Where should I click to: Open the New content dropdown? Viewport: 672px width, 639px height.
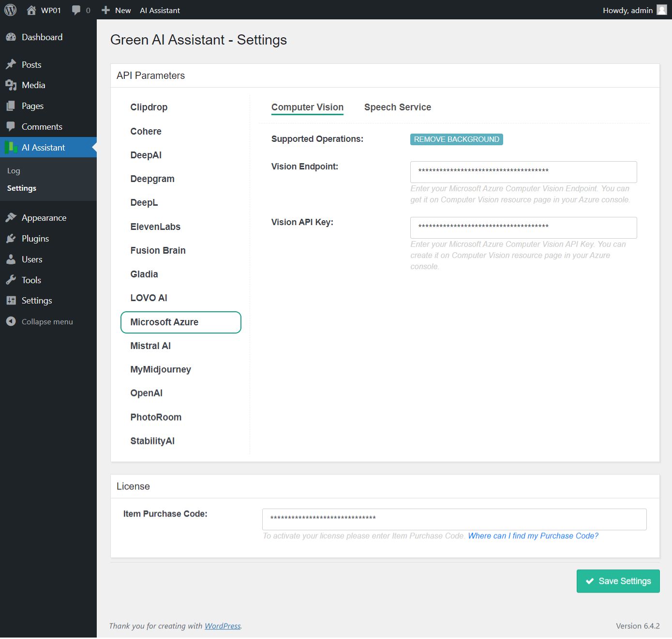[117, 10]
